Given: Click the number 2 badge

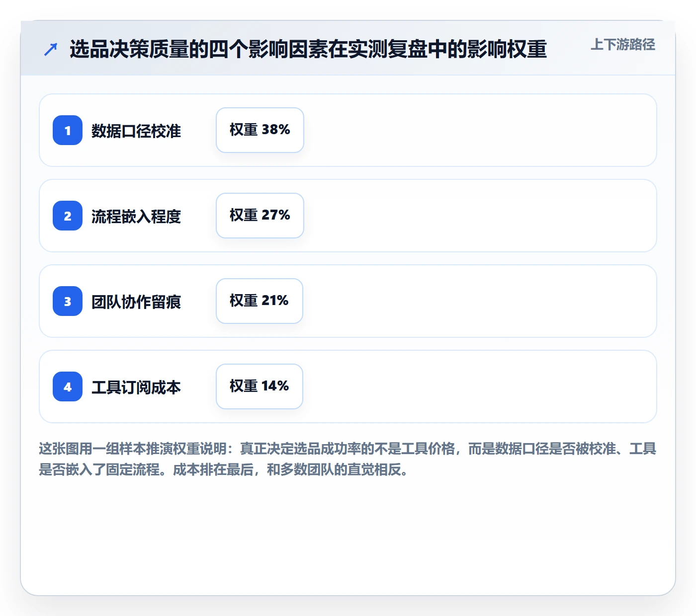Looking at the screenshot, I should [68, 216].
